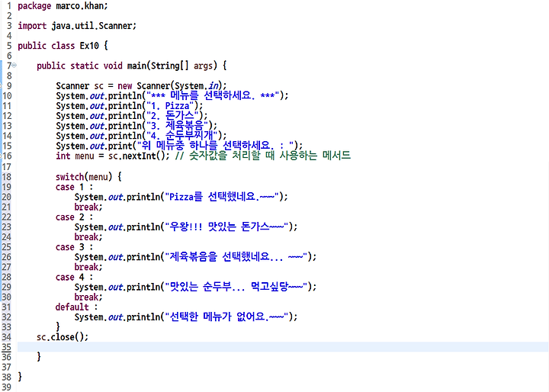Click the "Pizza를 선택했네요.~~~" string
This screenshot has height=392, width=549.
[x=222, y=197]
